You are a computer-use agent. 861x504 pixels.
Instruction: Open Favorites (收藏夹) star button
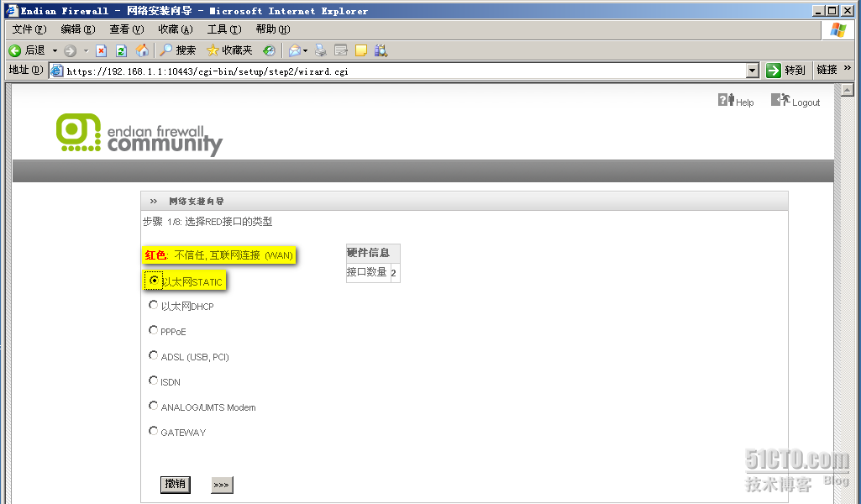(229, 50)
